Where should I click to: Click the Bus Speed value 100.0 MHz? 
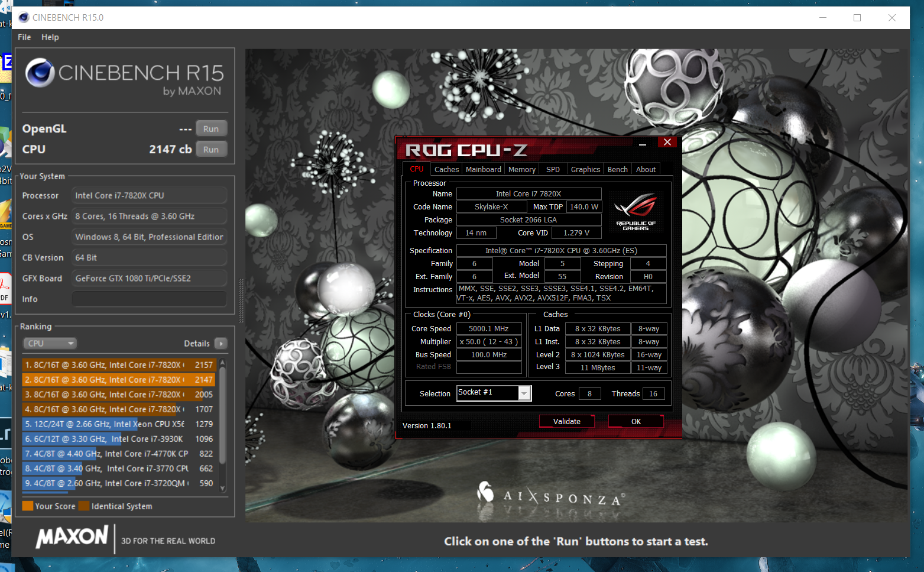pos(489,355)
